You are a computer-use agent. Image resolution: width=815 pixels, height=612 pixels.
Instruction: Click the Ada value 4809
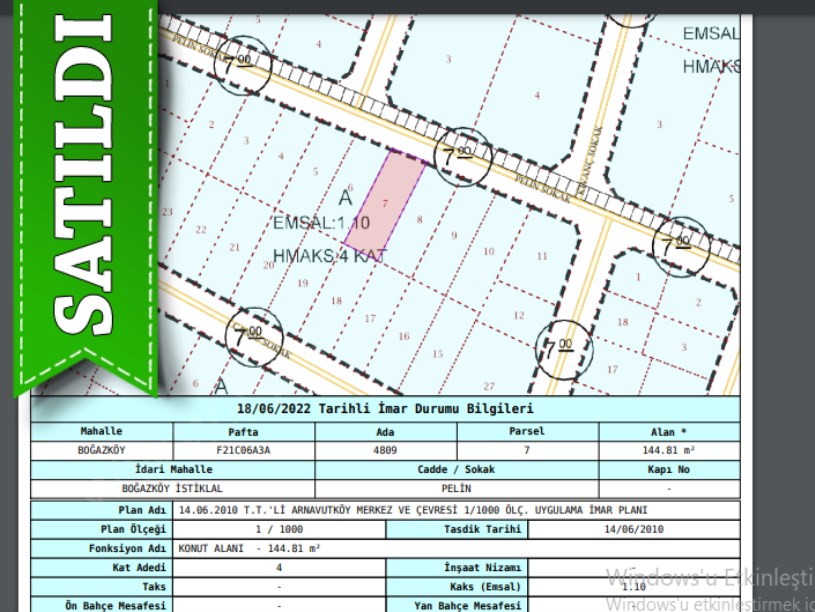pyautogui.click(x=386, y=450)
